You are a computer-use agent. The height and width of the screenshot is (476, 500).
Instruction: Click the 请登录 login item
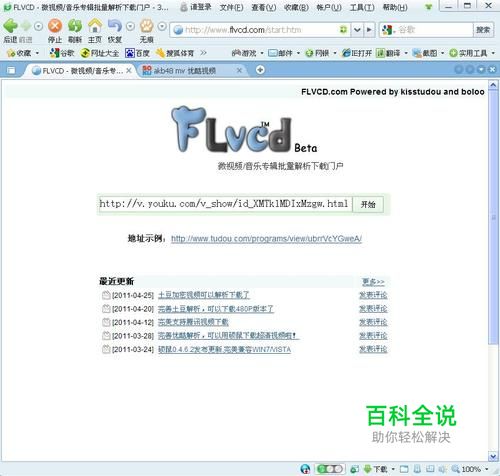(196, 7)
